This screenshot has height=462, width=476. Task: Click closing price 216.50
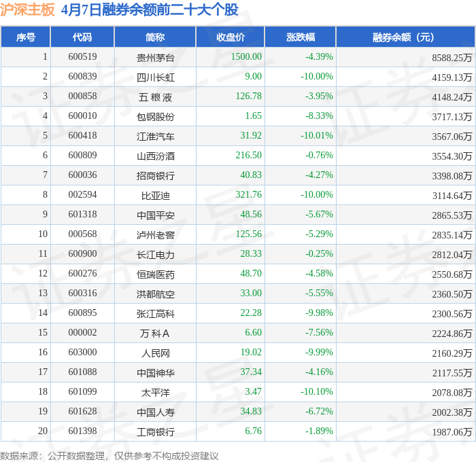pos(249,155)
